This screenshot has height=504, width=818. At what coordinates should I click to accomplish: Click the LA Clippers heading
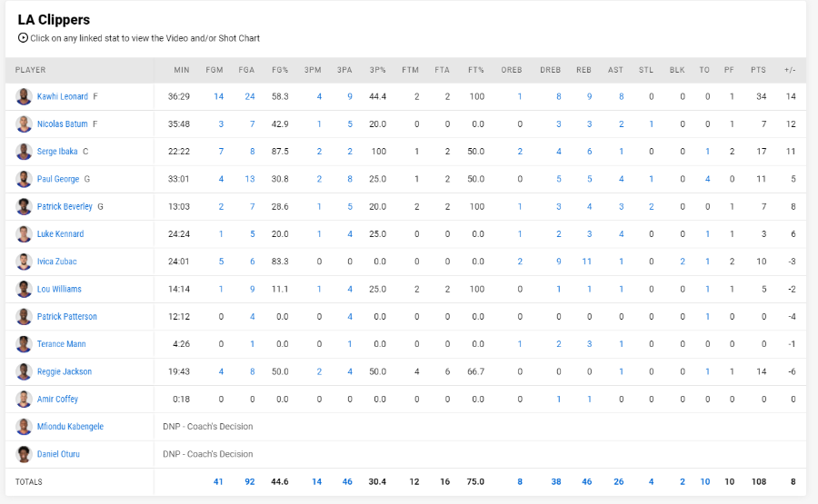pos(54,20)
